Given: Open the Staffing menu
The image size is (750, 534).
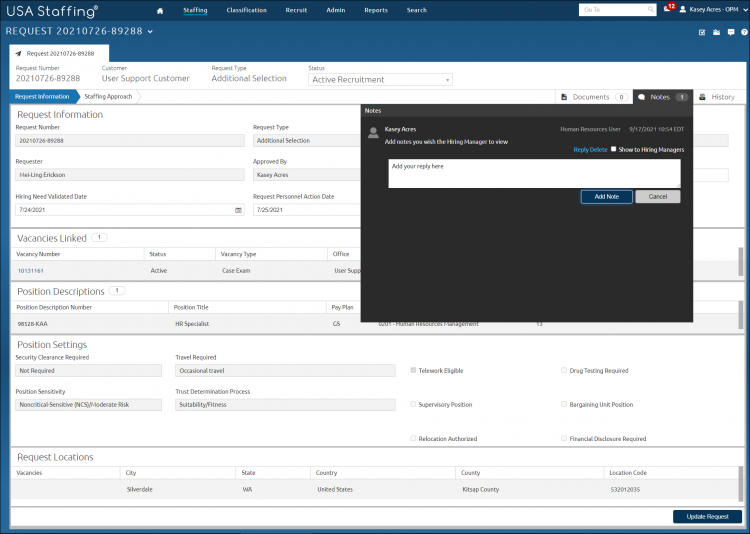Looking at the screenshot, I should pyautogui.click(x=195, y=10).
